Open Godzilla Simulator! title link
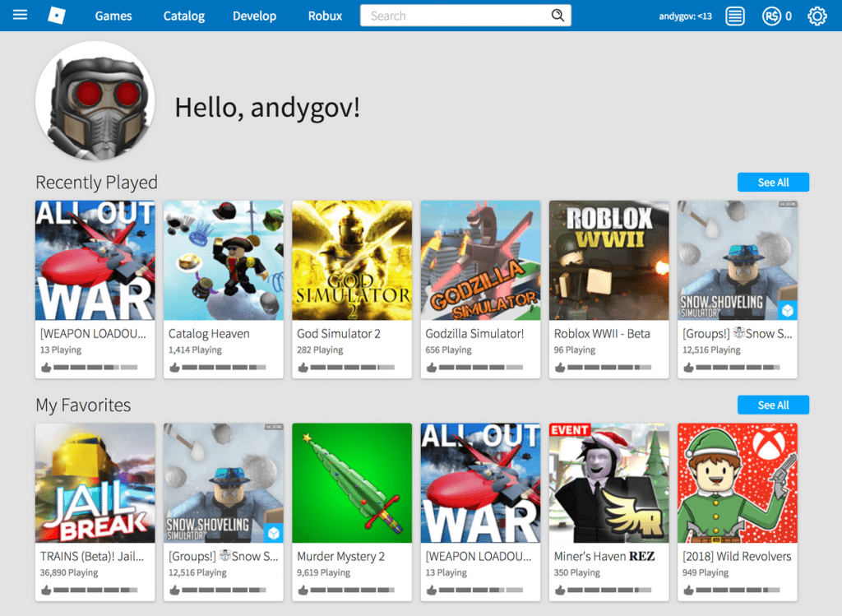 474,334
